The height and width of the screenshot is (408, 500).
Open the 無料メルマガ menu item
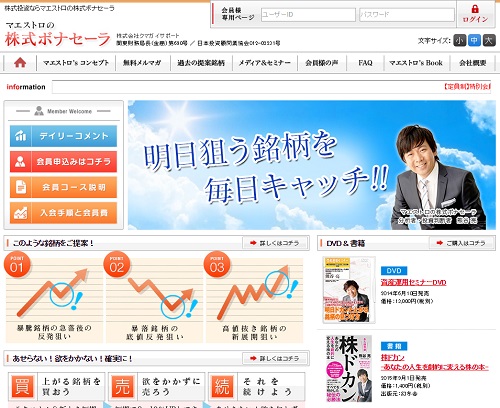coord(142,63)
